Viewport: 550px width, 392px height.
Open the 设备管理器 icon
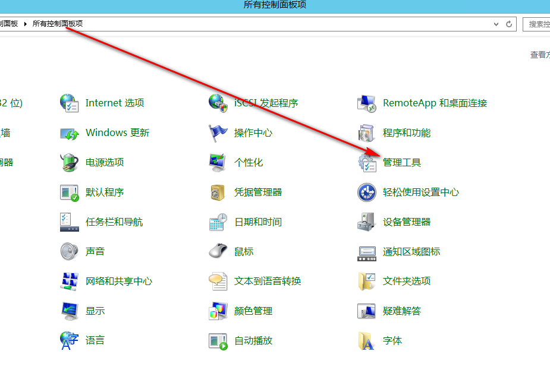[x=367, y=222]
